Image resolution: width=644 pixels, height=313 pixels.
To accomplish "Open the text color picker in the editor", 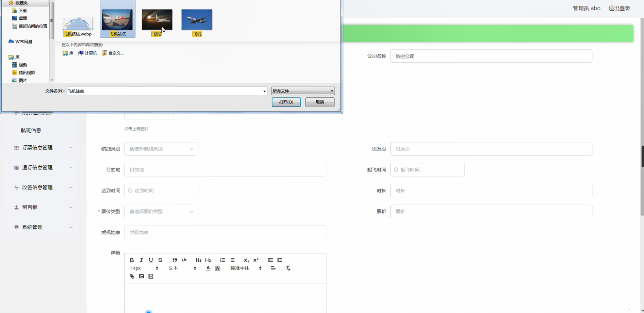I will coord(208,268).
